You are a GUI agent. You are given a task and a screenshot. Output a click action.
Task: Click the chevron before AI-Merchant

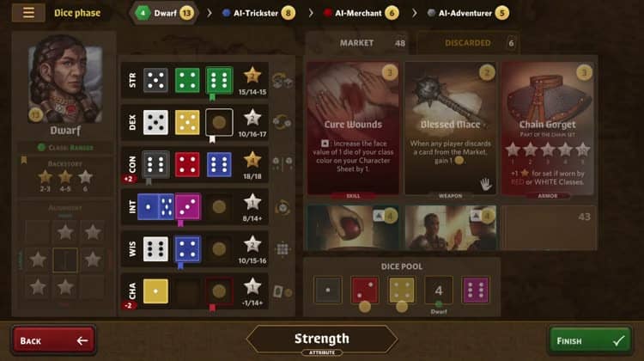[311, 13]
